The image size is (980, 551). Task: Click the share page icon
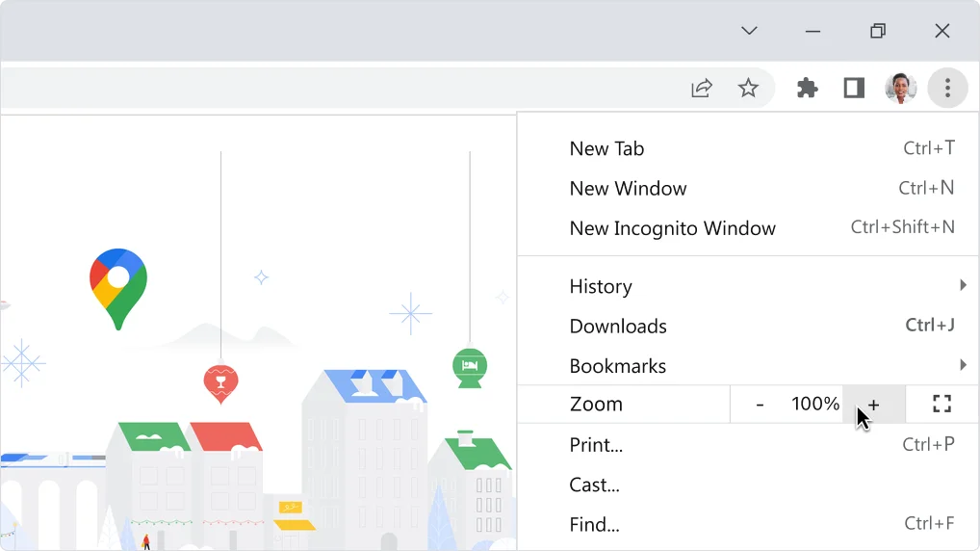click(702, 89)
